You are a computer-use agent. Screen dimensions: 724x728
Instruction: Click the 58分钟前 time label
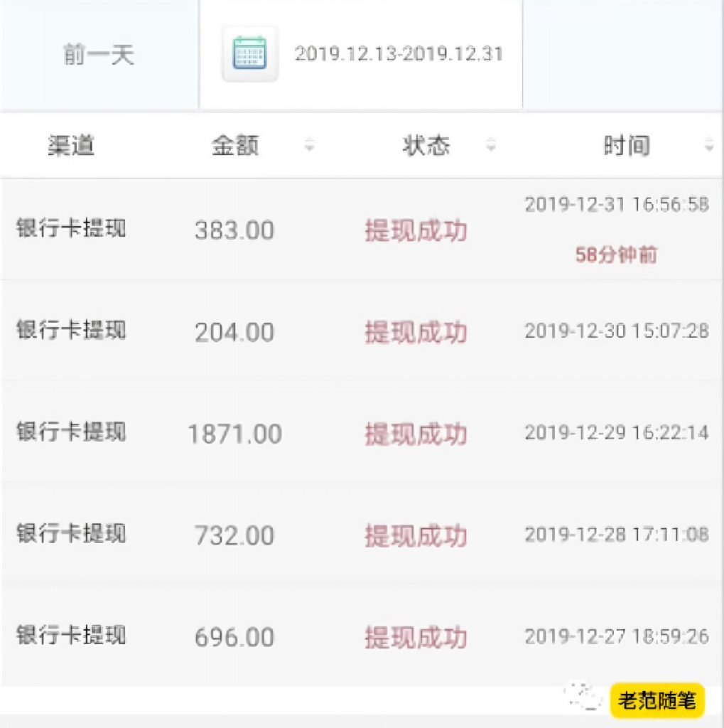coord(616,255)
